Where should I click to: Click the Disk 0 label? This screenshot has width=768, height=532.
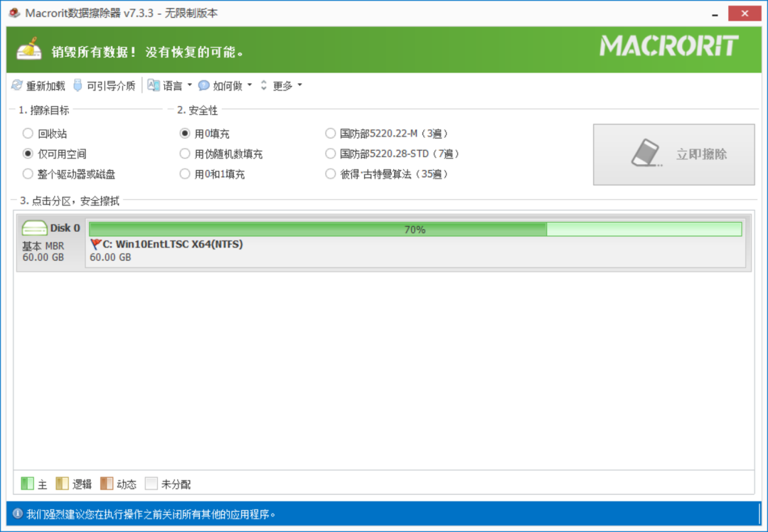click(65, 228)
